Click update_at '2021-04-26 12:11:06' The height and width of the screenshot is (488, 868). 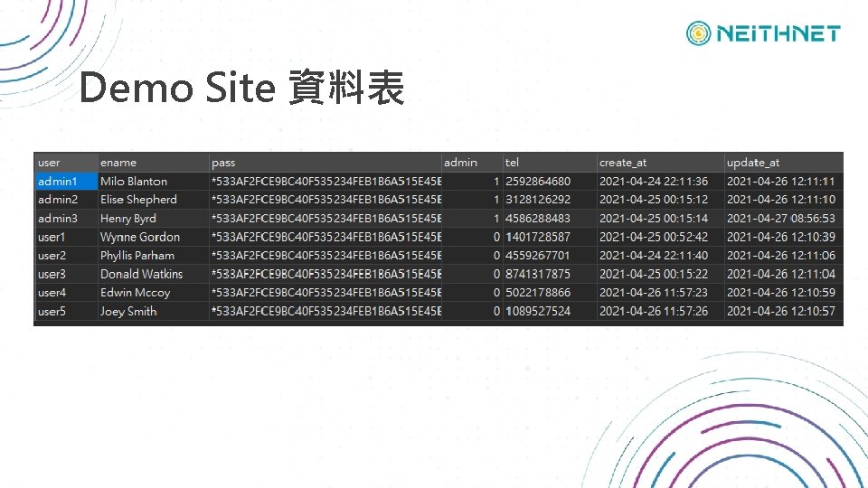[781, 256]
